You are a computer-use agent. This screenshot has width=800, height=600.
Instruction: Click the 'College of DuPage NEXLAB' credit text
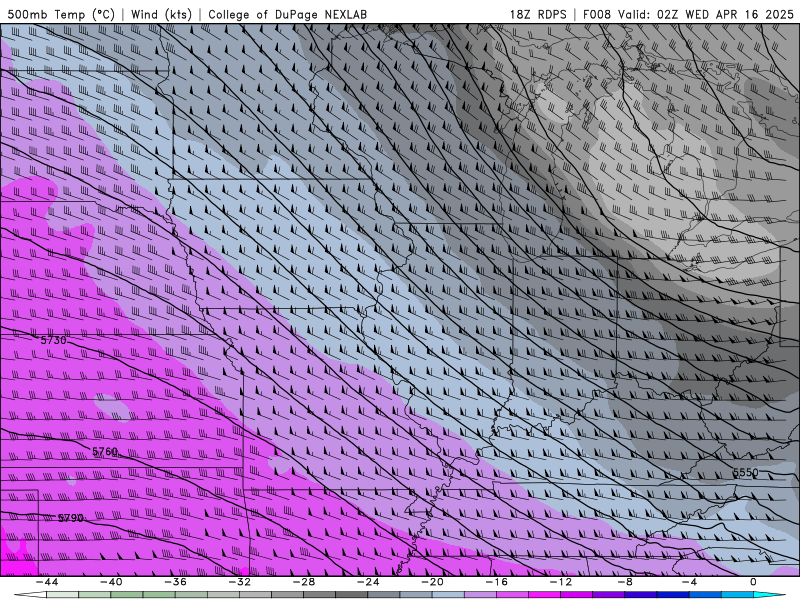(x=287, y=14)
